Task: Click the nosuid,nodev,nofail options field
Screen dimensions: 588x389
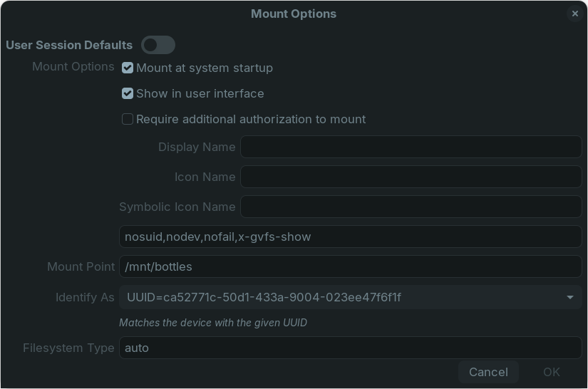Action: [x=350, y=237]
